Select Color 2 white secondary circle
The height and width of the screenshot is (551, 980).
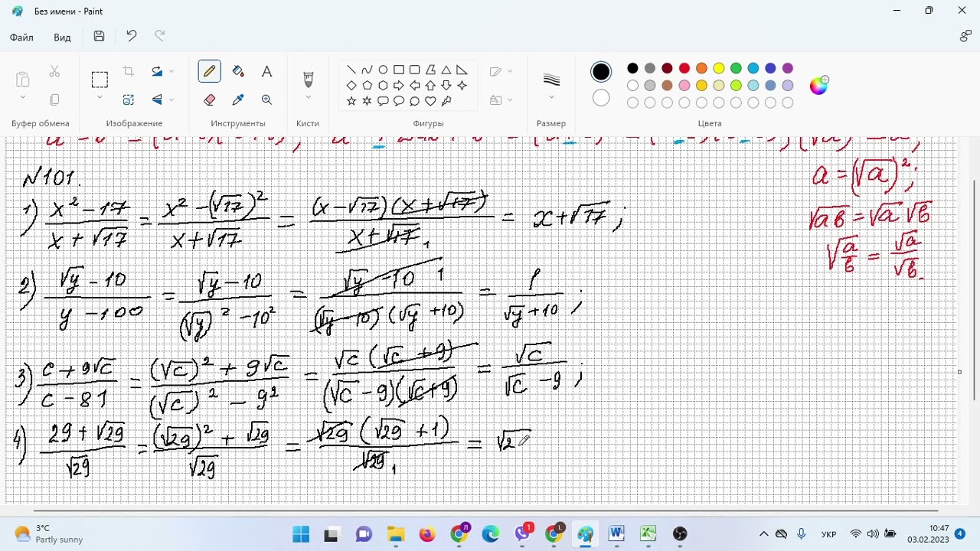tap(601, 98)
